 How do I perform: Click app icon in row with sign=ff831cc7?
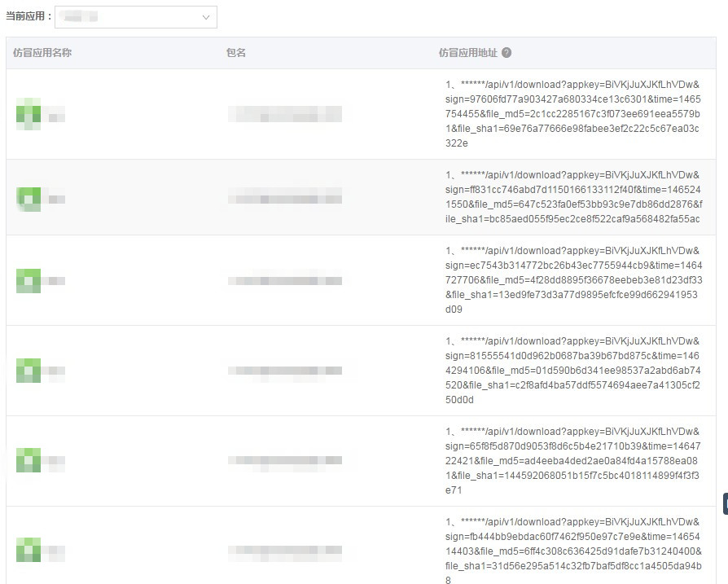29,198
